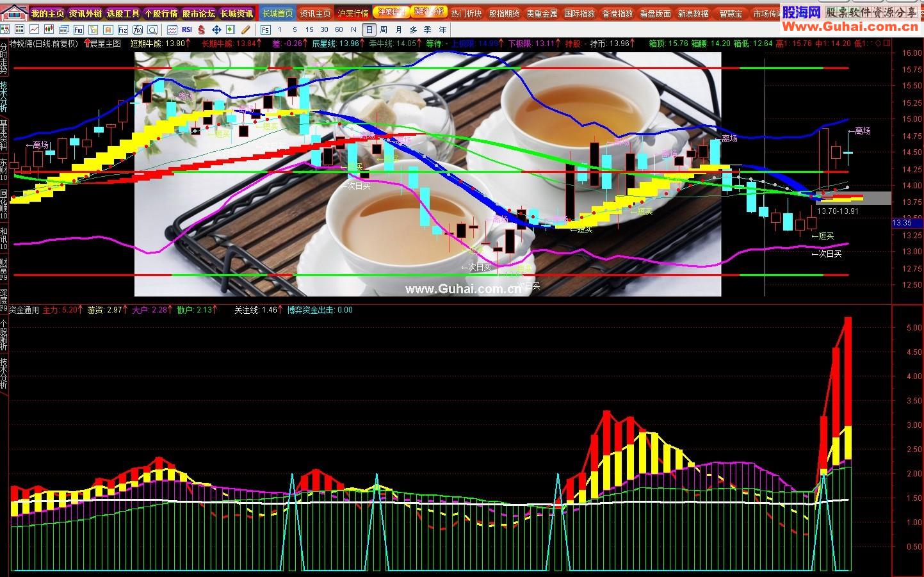Open the magnifier search icon
Viewport: 924px width, 577px height.
(152, 29)
